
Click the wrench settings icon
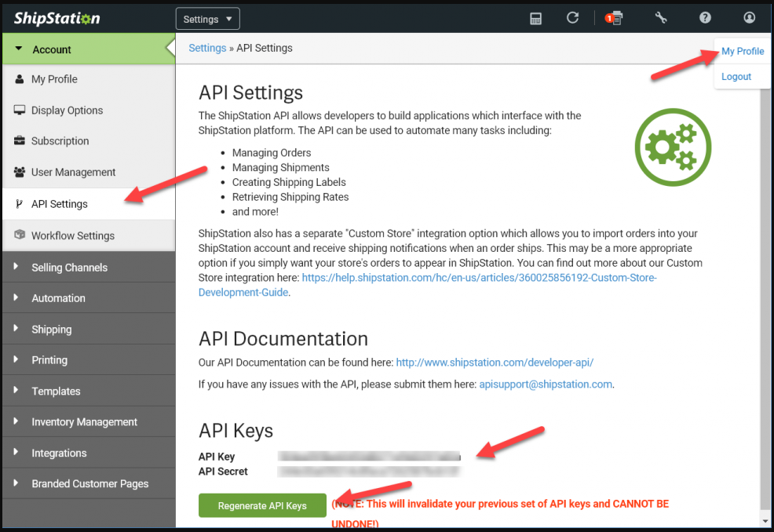click(660, 18)
